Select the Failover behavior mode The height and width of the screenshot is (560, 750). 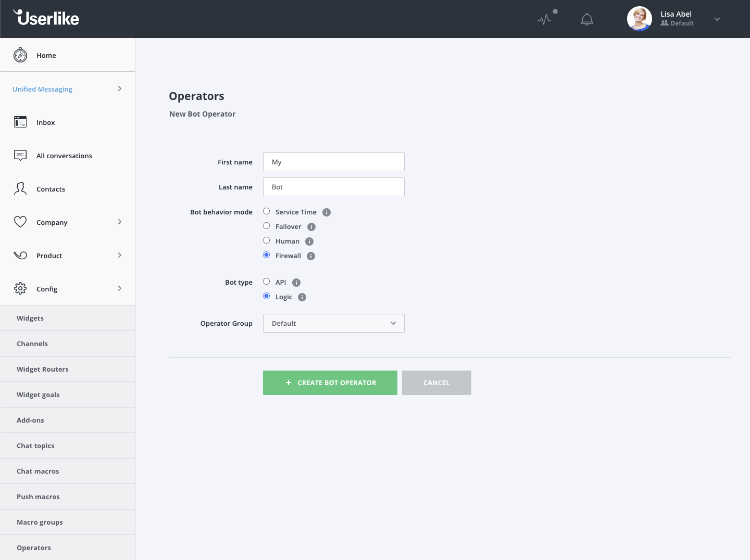pos(267,226)
